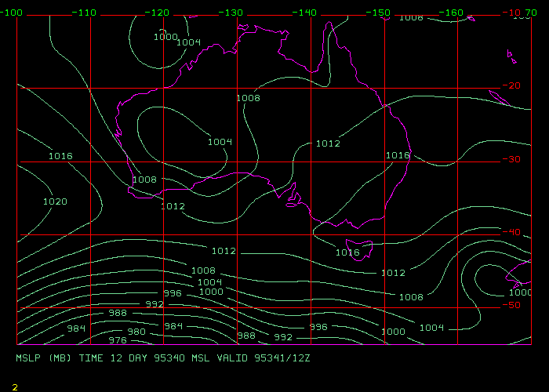549x392 pixels.
Task: Click the 1004 label inside Western Australia
Action: tap(220, 142)
